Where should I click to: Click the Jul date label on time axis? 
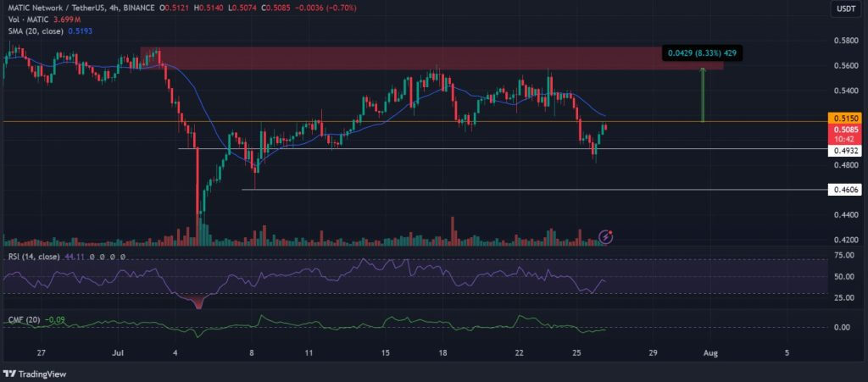(x=117, y=353)
